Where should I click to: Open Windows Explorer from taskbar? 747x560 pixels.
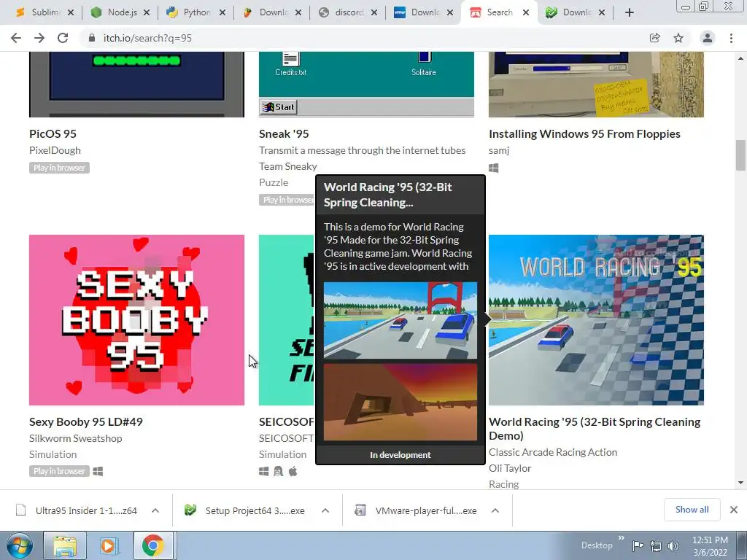point(65,545)
